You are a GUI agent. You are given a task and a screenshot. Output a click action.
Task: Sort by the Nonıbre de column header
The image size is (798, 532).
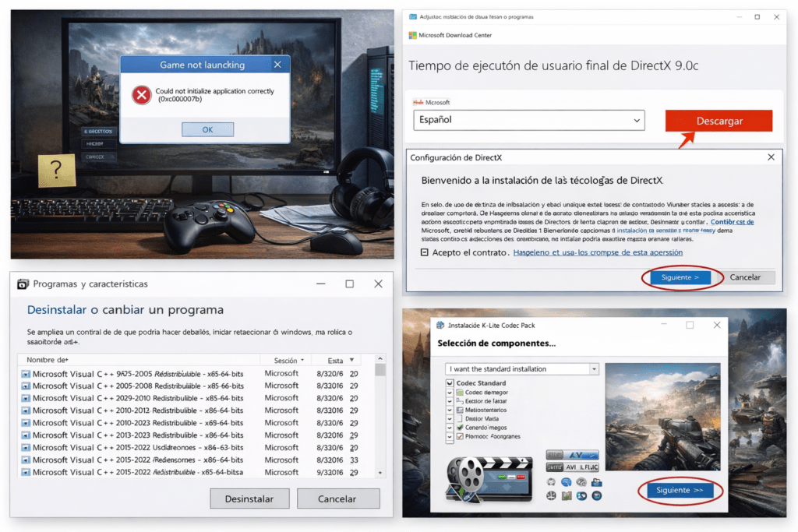click(x=48, y=360)
